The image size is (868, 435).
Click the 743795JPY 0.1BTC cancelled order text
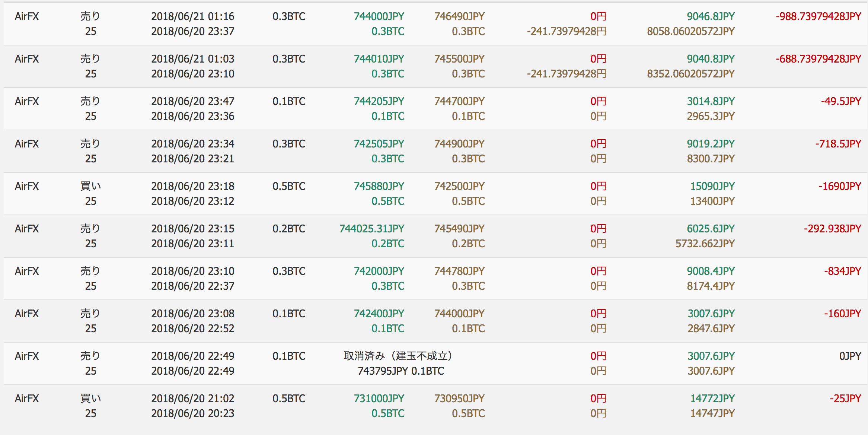401,371
